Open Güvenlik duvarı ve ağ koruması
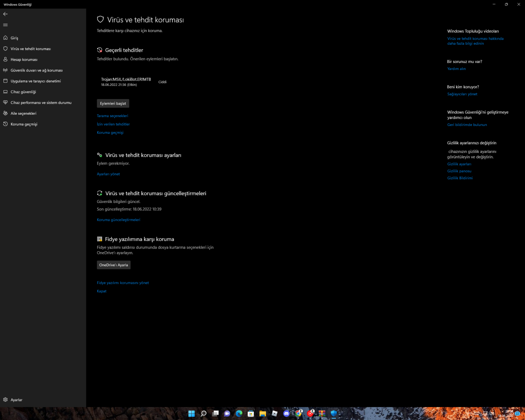Viewport: 525px width, 420px height. (x=43, y=70)
